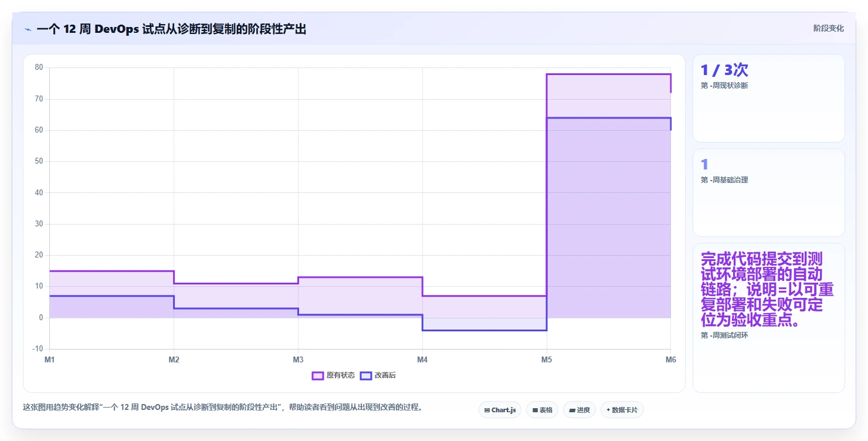Select the 进度 tag pill
The height and width of the screenshot is (441, 868).
click(x=579, y=410)
